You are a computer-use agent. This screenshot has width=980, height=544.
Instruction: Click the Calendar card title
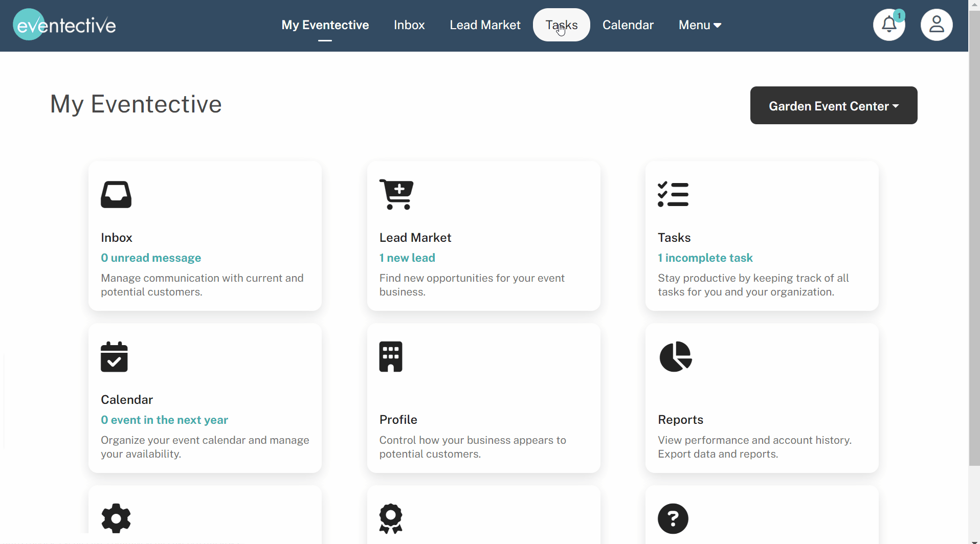127,400
